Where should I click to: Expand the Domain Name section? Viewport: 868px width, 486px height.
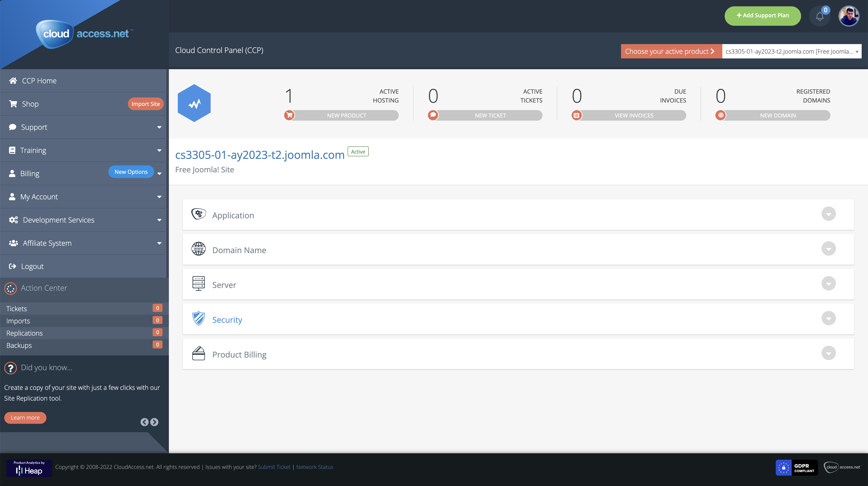829,248
